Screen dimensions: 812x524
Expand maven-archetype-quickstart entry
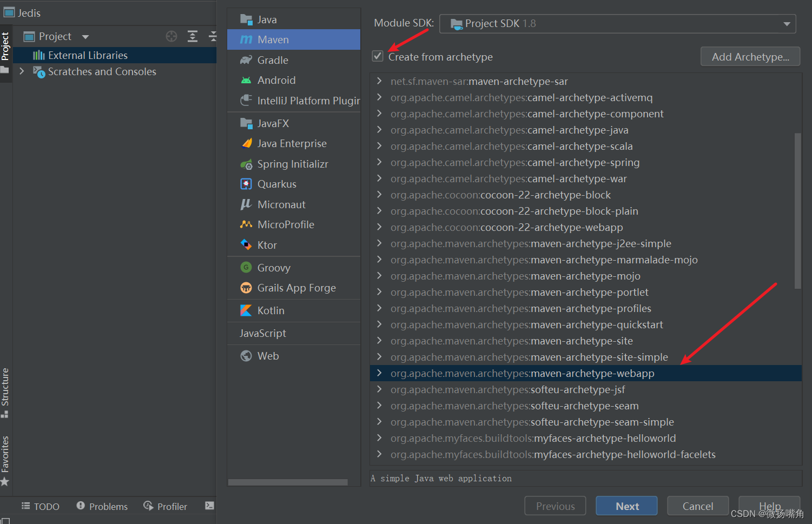tap(379, 324)
